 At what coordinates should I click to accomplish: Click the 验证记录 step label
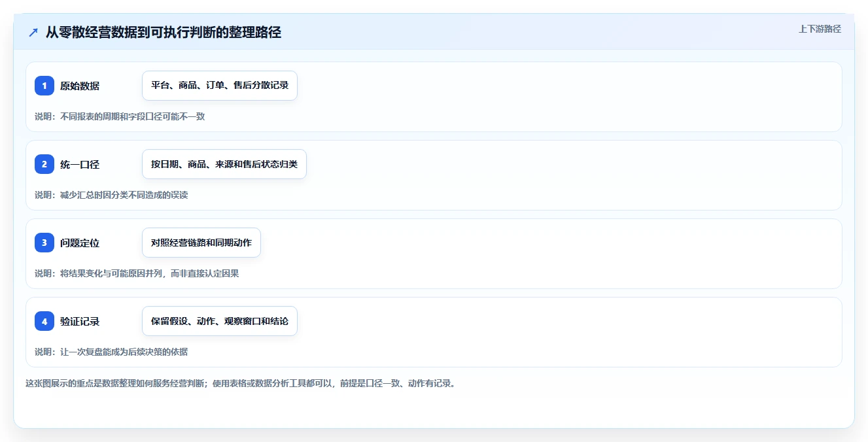pos(80,321)
